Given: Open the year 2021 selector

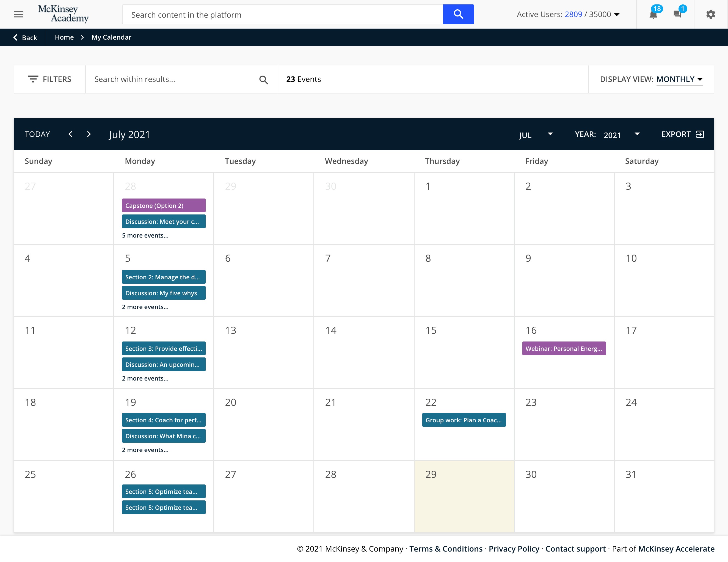Looking at the screenshot, I should pos(621,135).
